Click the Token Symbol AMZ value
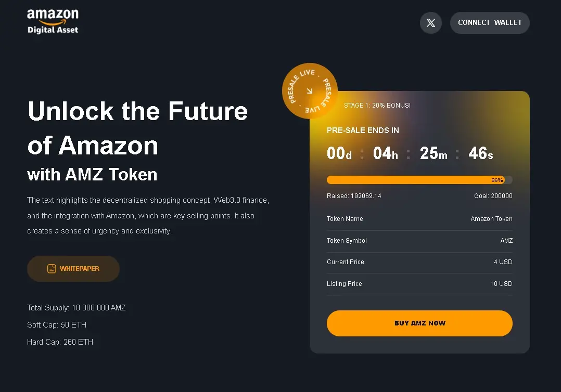This screenshot has width=561, height=392. click(506, 241)
